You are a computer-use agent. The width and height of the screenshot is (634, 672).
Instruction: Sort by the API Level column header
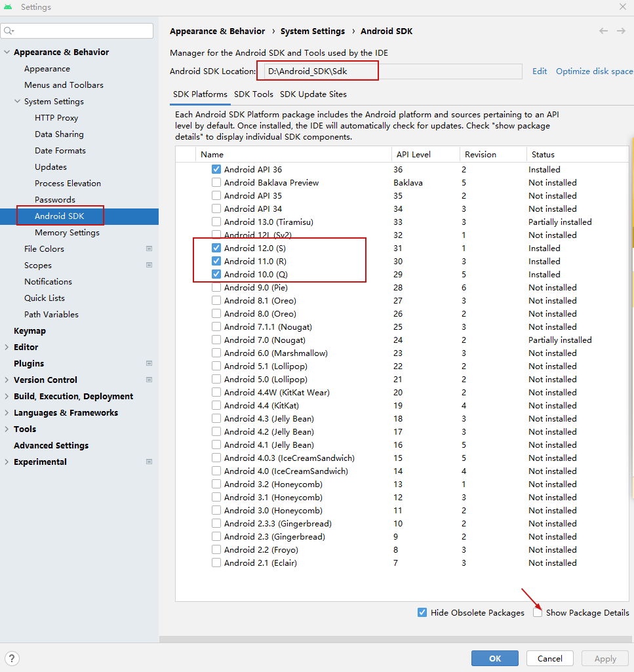click(x=426, y=154)
